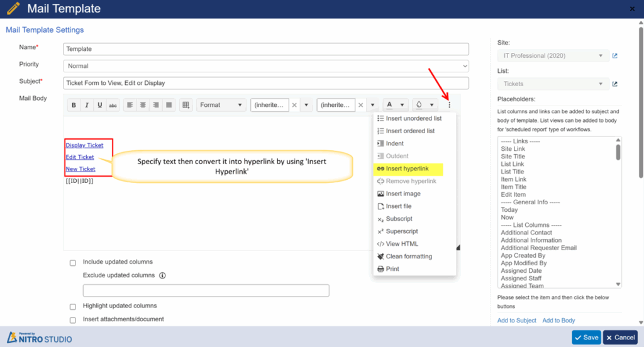Select Insert hyperlink menu item
This screenshot has height=347, width=644.
pyautogui.click(x=414, y=168)
